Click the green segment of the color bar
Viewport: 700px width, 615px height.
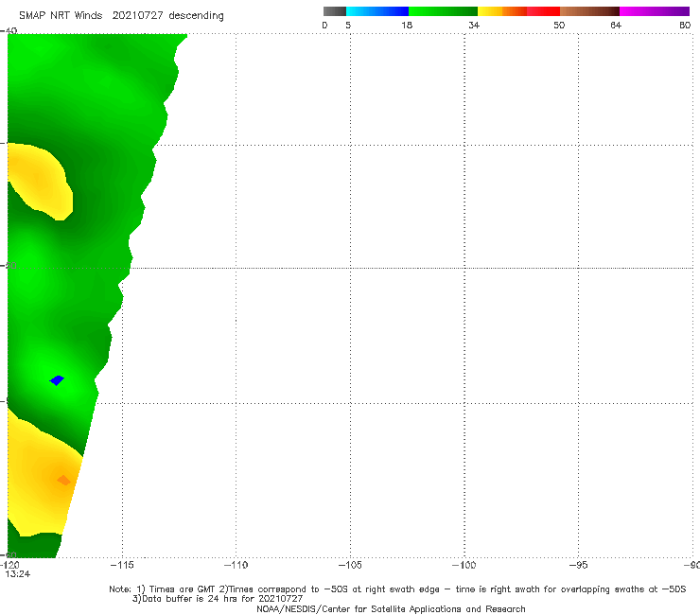click(443, 11)
